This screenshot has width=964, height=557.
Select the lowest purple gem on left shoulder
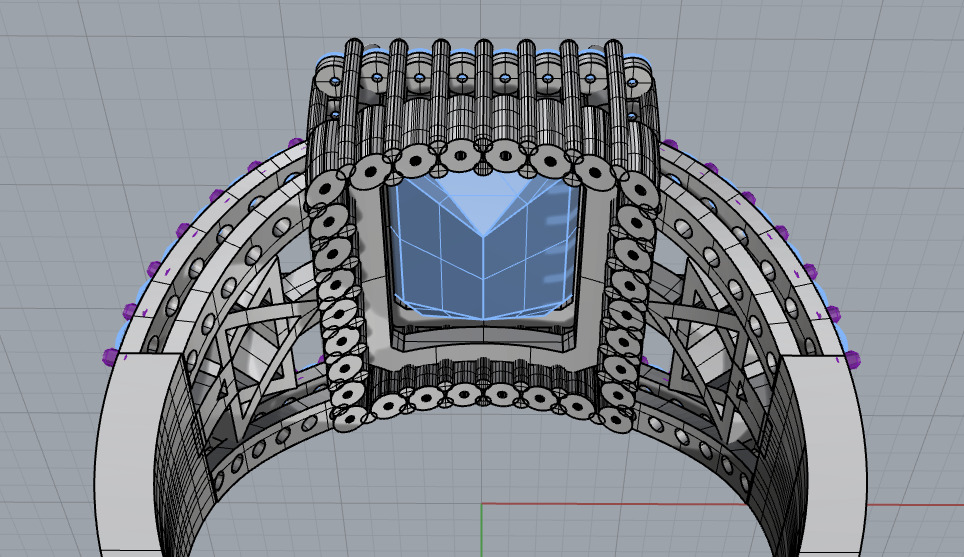pyautogui.click(x=109, y=356)
